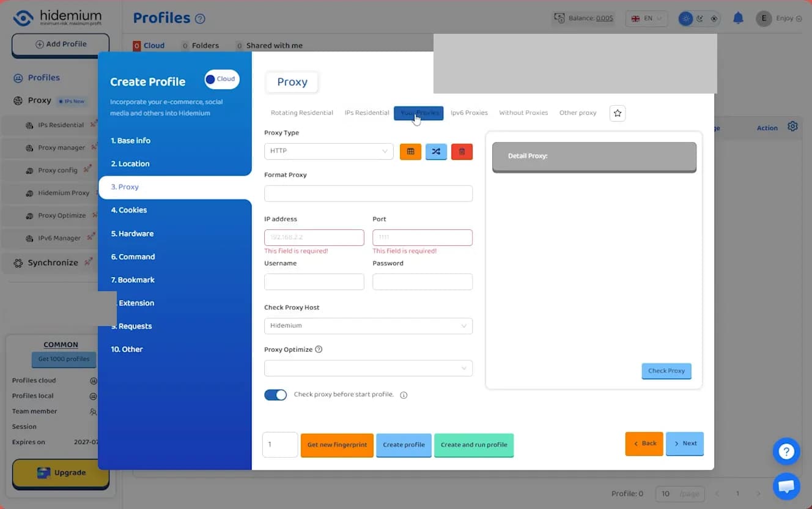Open the EN language dropdown
This screenshot has height=509, width=812.
[647, 18]
